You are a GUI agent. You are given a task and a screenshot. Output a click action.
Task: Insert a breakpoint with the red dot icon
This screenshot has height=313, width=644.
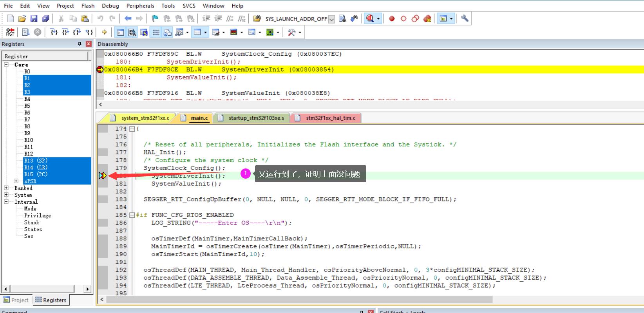coord(392,18)
